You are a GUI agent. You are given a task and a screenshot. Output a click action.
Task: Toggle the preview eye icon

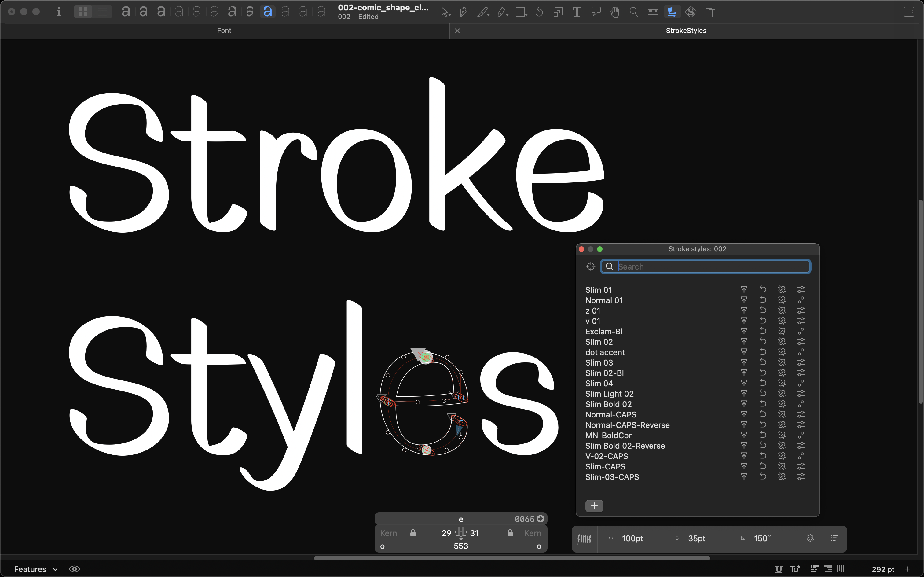point(74,569)
